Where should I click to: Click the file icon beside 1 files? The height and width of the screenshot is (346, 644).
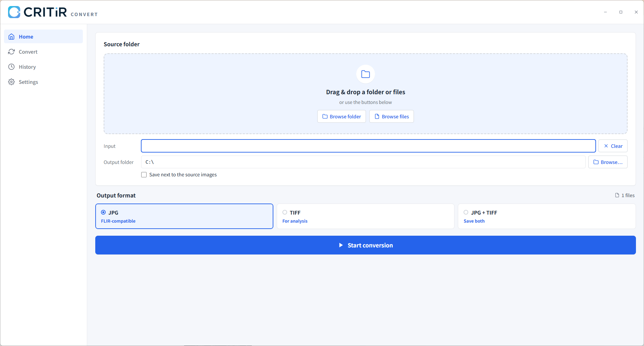[617, 195]
